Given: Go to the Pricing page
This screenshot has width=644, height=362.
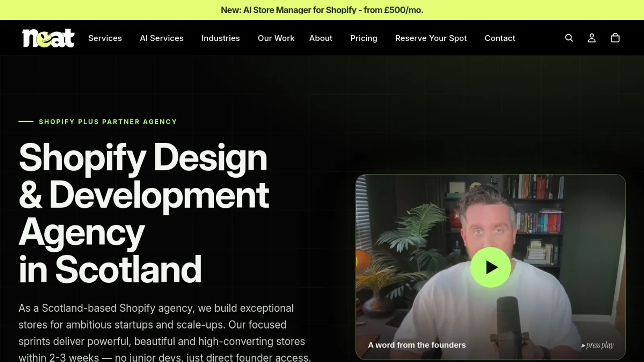Looking at the screenshot, I should [364, 38].
